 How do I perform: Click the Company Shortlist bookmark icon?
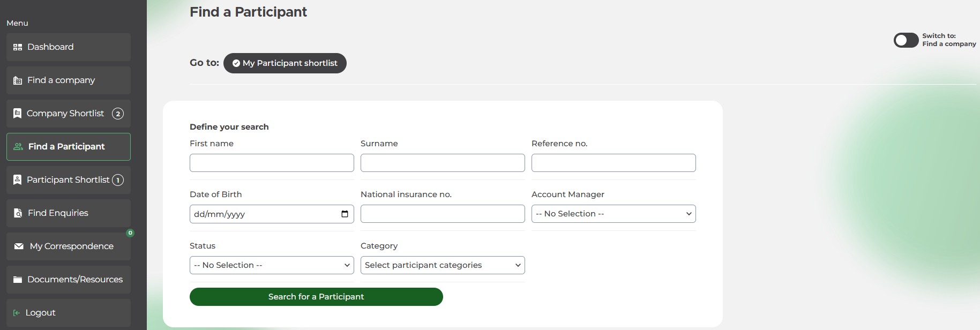17,114
